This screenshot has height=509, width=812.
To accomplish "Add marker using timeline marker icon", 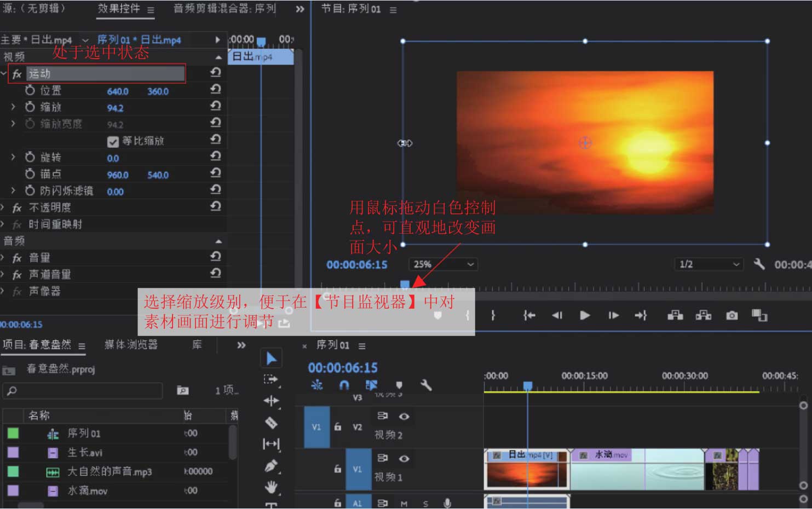I will click(399, 385).
